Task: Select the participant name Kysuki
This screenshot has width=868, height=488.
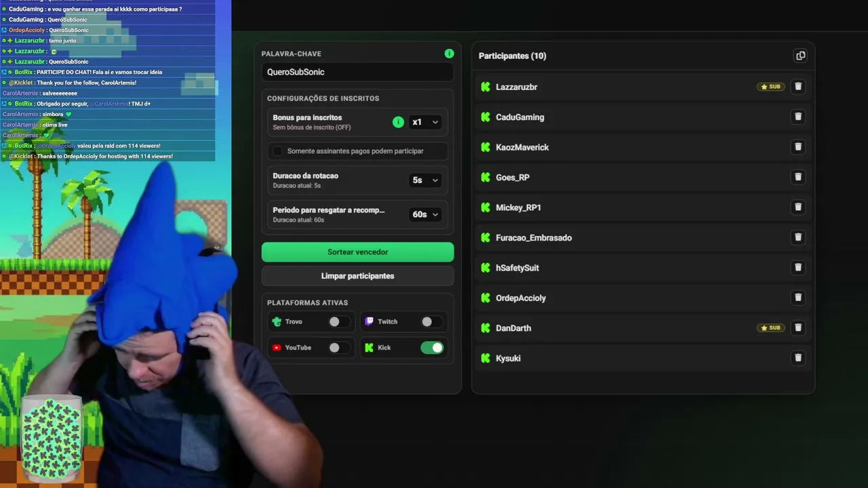Action: [508, 359]
